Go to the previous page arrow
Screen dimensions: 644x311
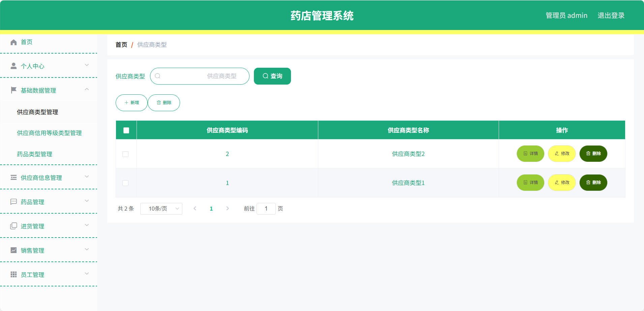tap(195, 209)
